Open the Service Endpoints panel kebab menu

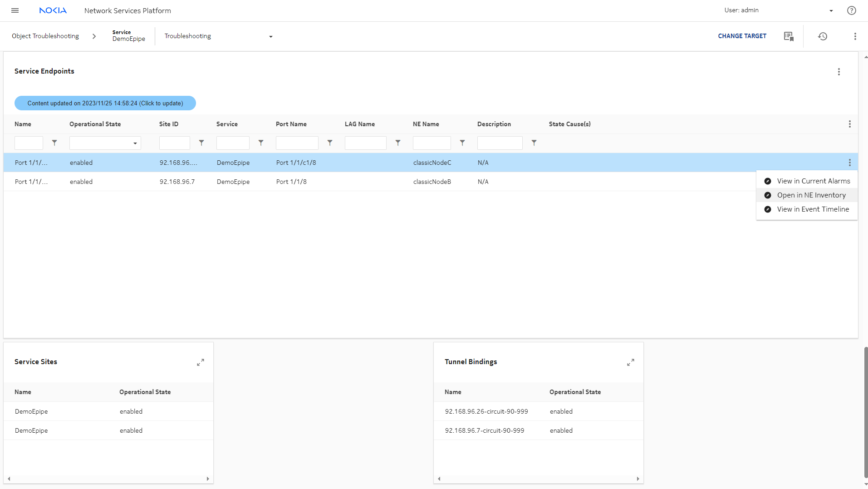[839, 72]
